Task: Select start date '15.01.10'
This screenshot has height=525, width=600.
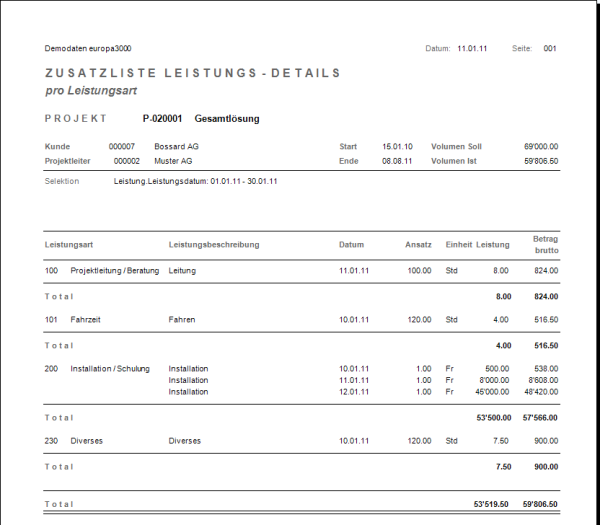Action: pos(398,147)
